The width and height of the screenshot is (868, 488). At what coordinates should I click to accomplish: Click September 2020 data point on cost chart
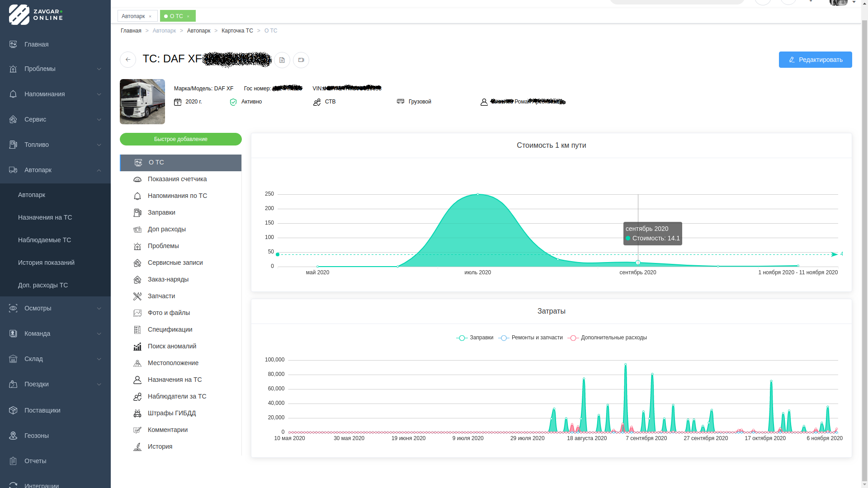pos(638,263)
